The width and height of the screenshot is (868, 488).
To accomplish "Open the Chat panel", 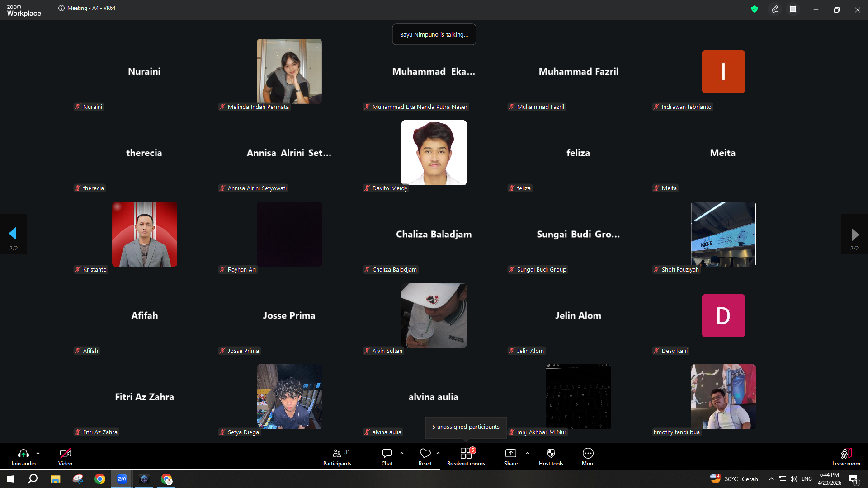I will point(387,457).
